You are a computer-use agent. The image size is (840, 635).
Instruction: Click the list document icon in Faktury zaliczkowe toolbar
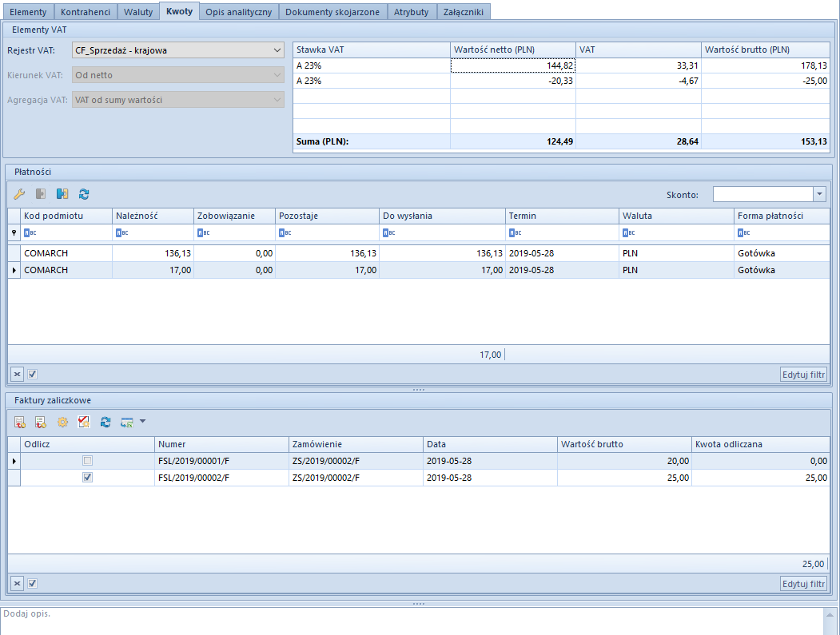pos(41,423)
